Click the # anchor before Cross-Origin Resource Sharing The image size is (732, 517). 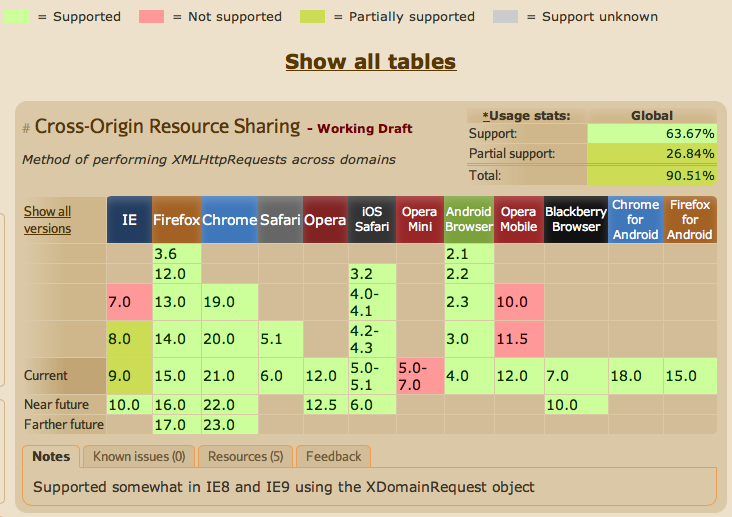26,127
